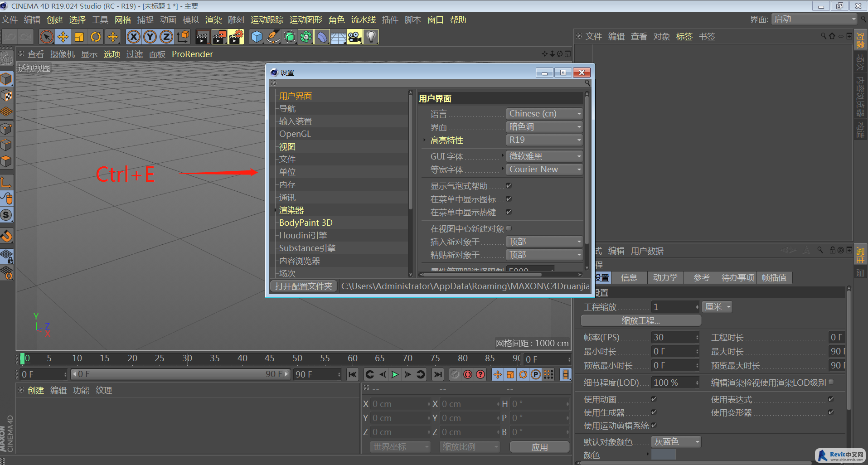Select the Scale tool in top toolbar
Viewport: 868px width, 465px height.
tap(79, 37)
